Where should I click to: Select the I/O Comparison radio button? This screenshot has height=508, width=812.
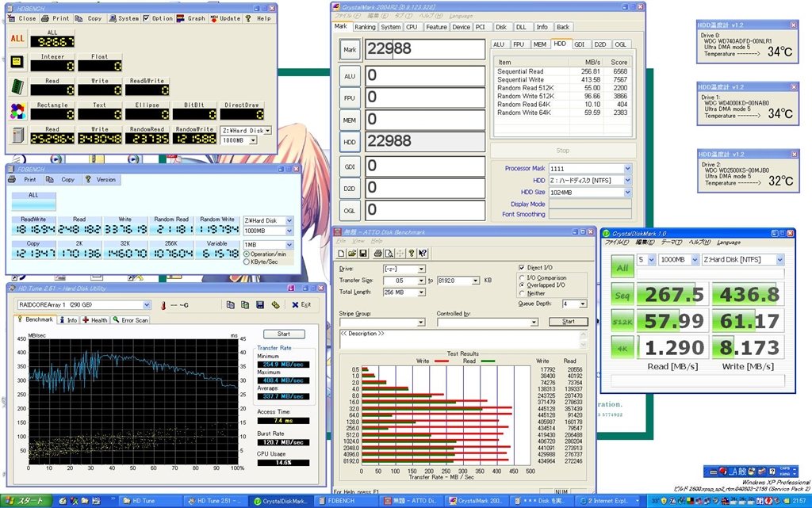(521, 278)
